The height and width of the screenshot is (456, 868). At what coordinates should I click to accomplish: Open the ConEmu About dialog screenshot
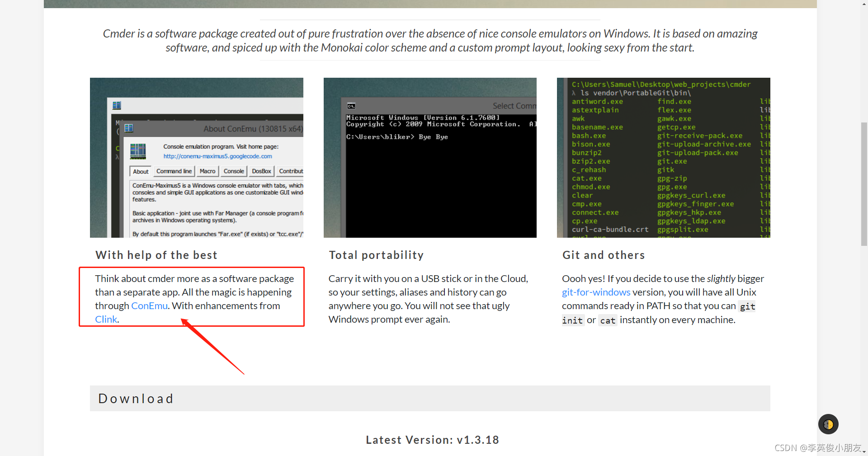(x=197, y=158)
